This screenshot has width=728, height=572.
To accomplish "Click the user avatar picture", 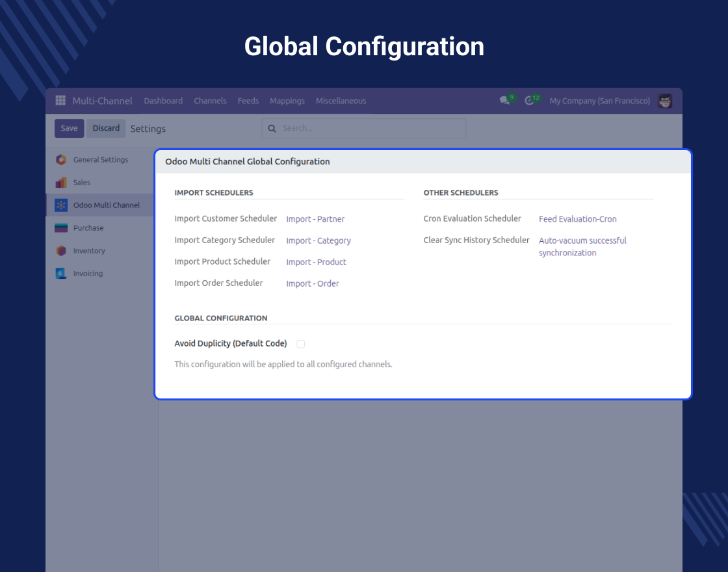I will (x=665, y=101).
